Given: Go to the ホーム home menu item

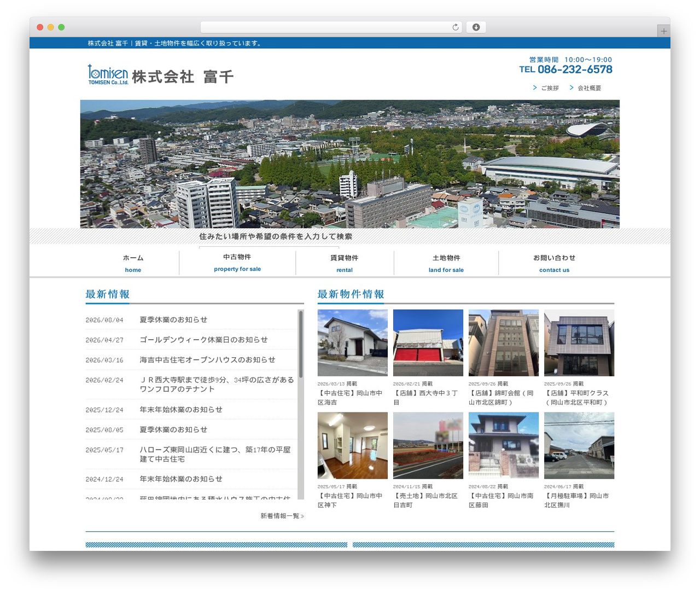Looking at the screenshot, I should (x=133, y=263).
